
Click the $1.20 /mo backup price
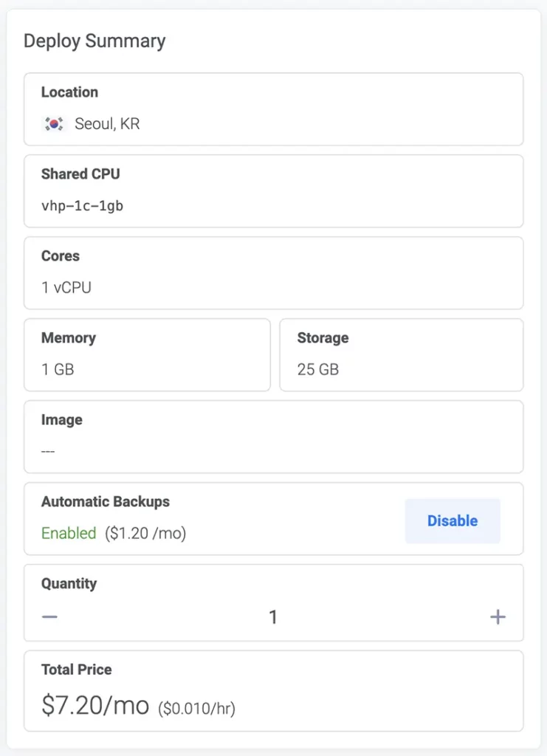pyautogui.click(x=145, y=533)
